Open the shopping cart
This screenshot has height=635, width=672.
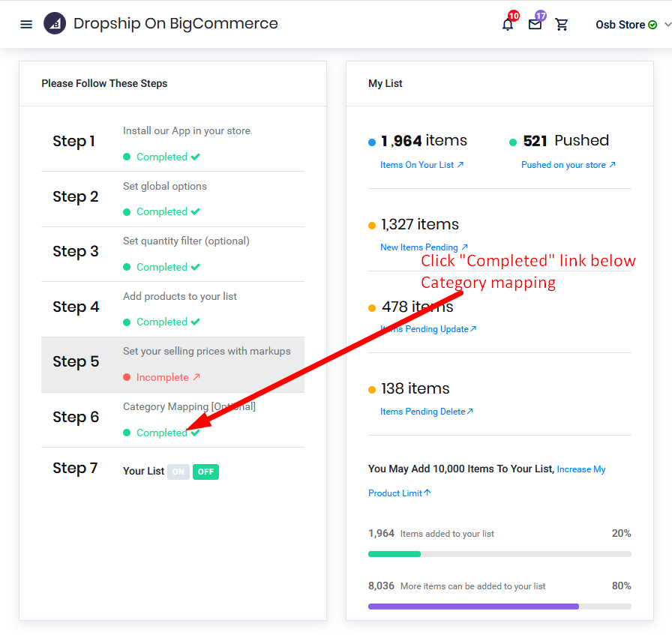click(562, 25)
